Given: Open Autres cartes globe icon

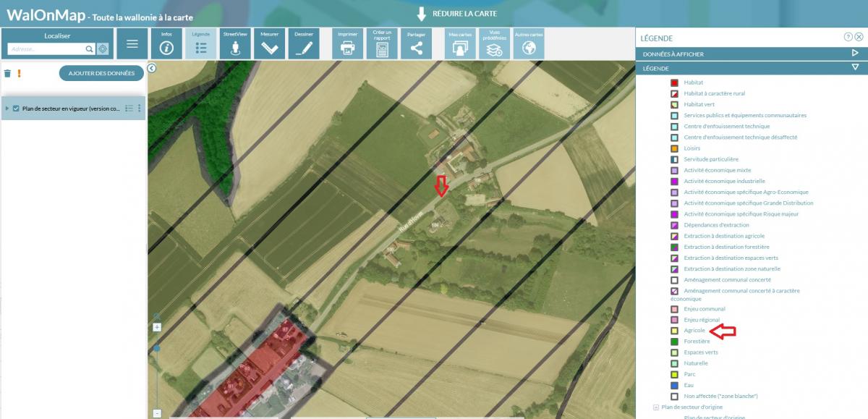Looking at the screenshot, I should tap(529, 44).
